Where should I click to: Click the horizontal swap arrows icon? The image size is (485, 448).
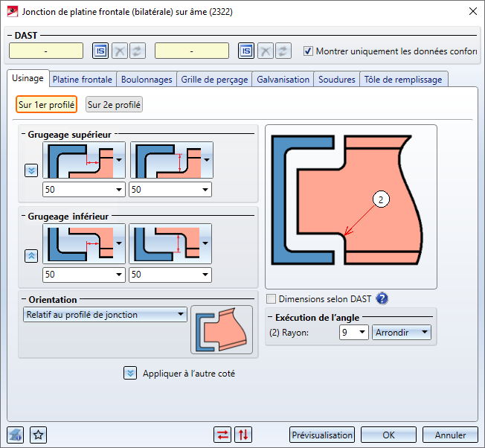(x=222, y=435)
